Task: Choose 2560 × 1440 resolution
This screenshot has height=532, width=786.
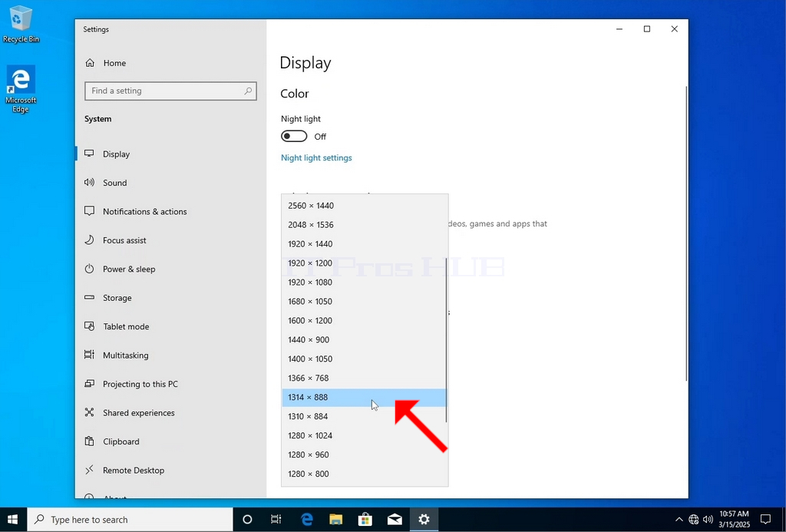Action: point(364,206)
